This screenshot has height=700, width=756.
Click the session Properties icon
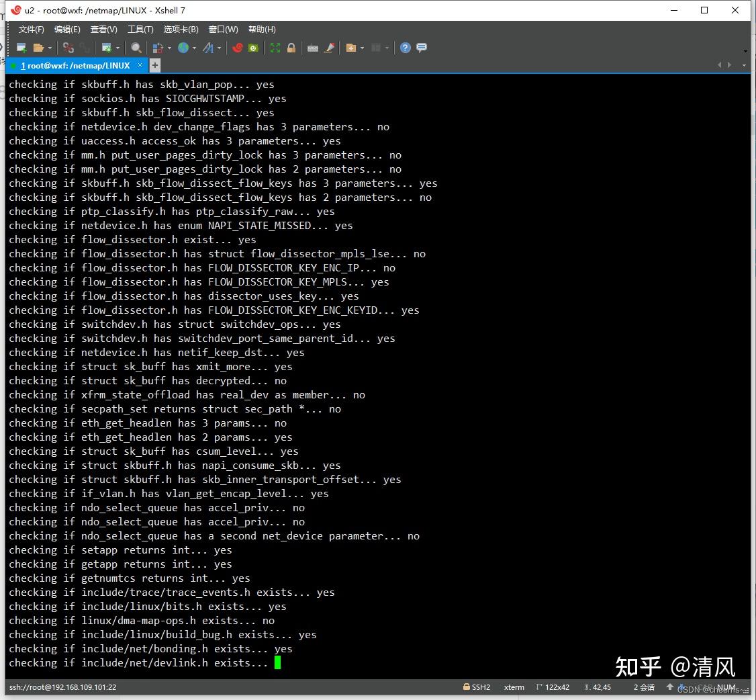(x=107, y=47)
